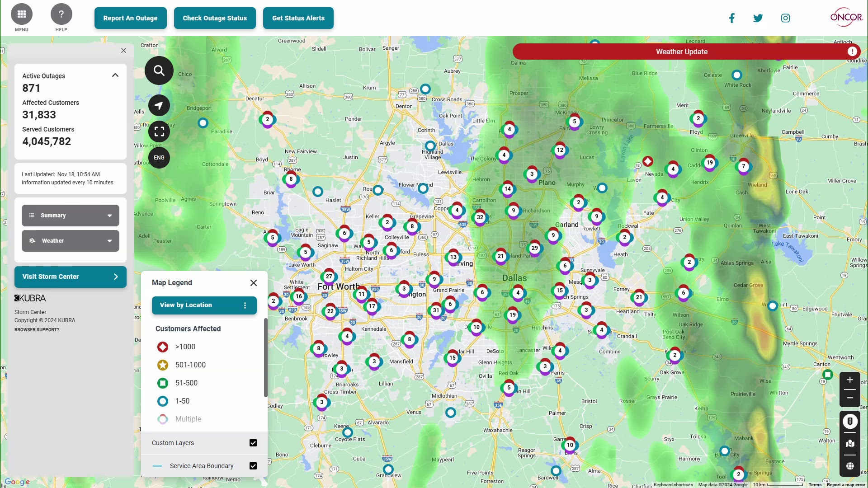Click the GPS location arrow icon
868x488 pixels.
pyautogui.click(x=159, y=105)
